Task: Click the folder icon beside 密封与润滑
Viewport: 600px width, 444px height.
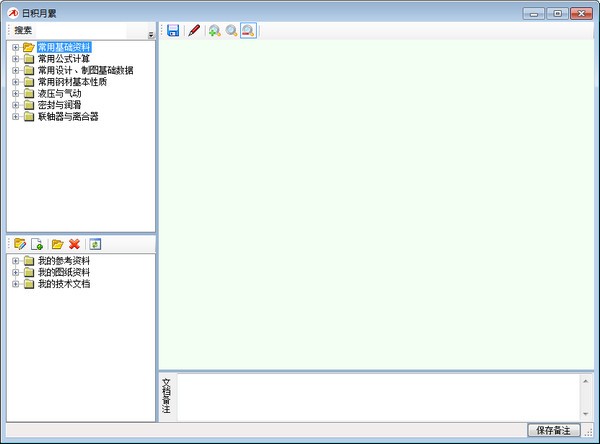Action: [x=29, y=105]
